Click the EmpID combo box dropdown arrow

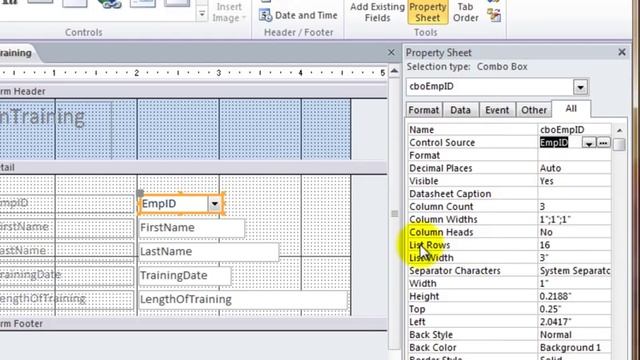pyautogui.click(x=214, y=204)
